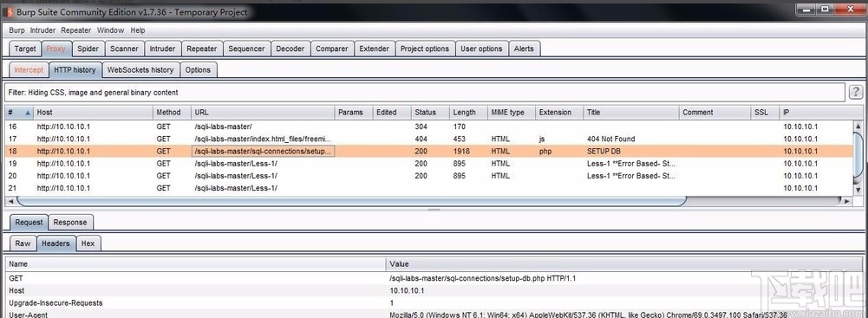868x318 pixels.
Task: Open the Window menu
Action: click(111, 30)
